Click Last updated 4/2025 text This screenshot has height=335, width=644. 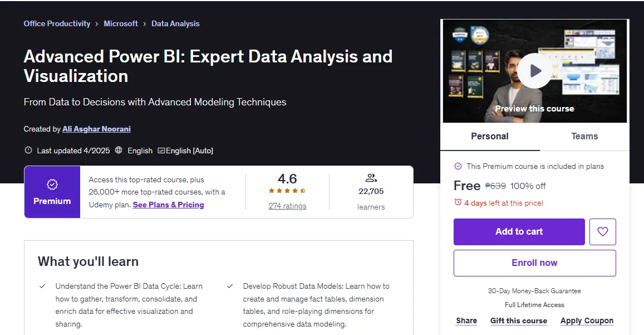point(73,150)
